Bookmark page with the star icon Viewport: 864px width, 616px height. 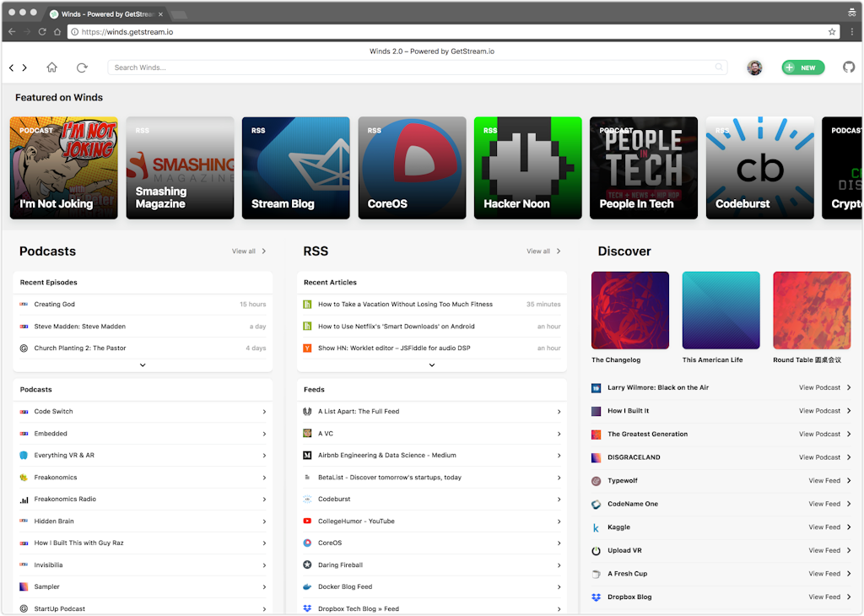(x=832, y=32)
